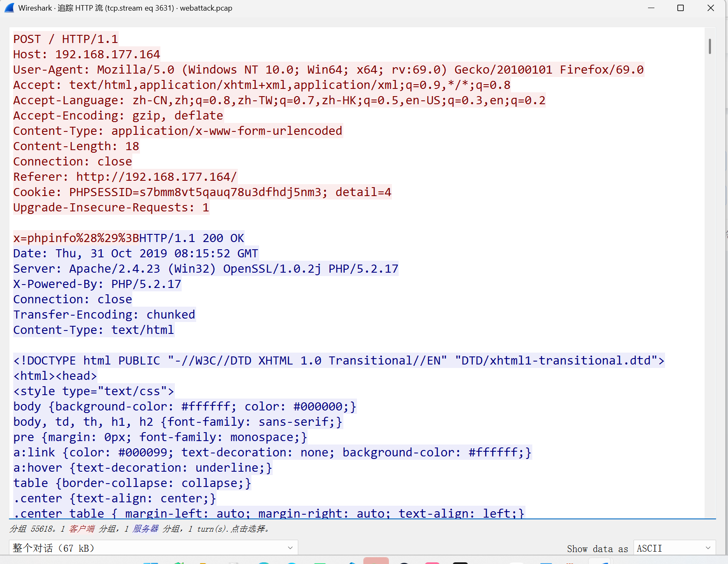The image size is (728, 564).
Task: Click the "body, td, th, h1, h2" CSS line
Action: pos(178,422)
